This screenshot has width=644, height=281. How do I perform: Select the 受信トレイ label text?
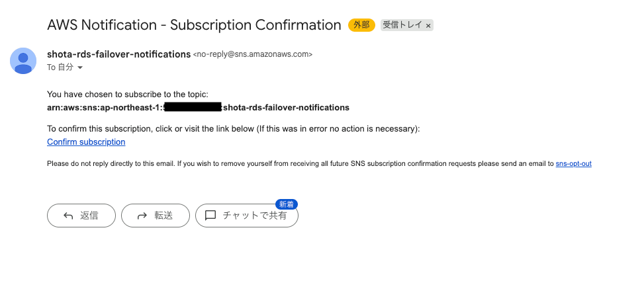click(401, 25)
